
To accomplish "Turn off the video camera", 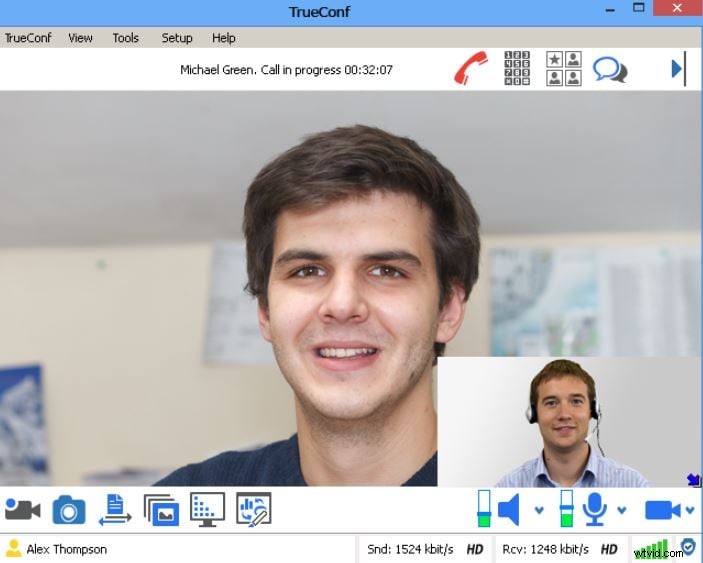I will coord(663,510).
